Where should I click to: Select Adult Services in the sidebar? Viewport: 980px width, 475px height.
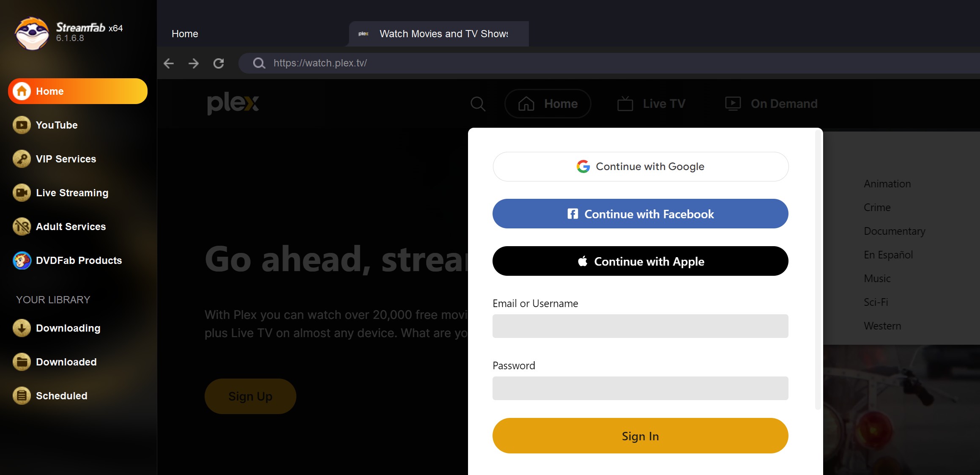71,227
